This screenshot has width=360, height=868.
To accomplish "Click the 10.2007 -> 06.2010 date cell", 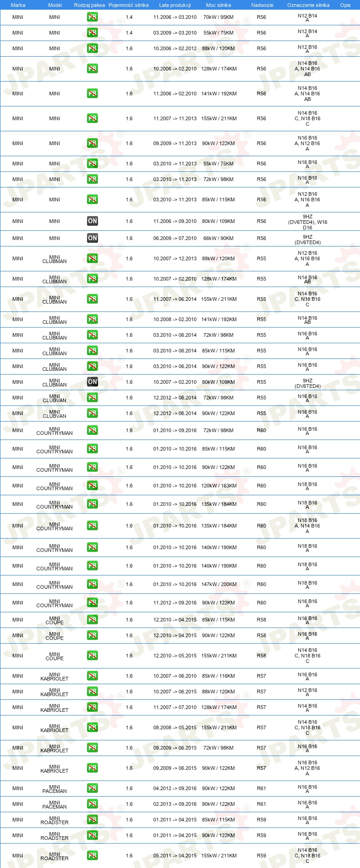I will (x=175, y=676).
